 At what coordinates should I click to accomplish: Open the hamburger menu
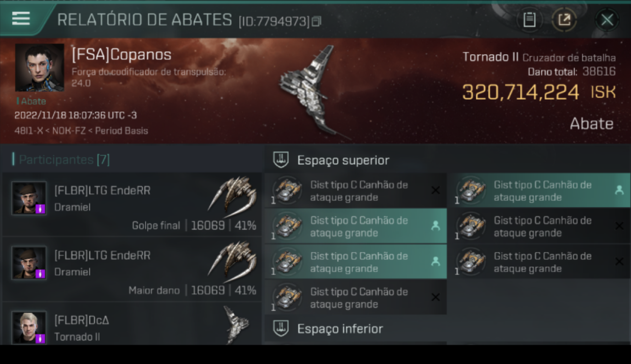[x=21, y=18]
